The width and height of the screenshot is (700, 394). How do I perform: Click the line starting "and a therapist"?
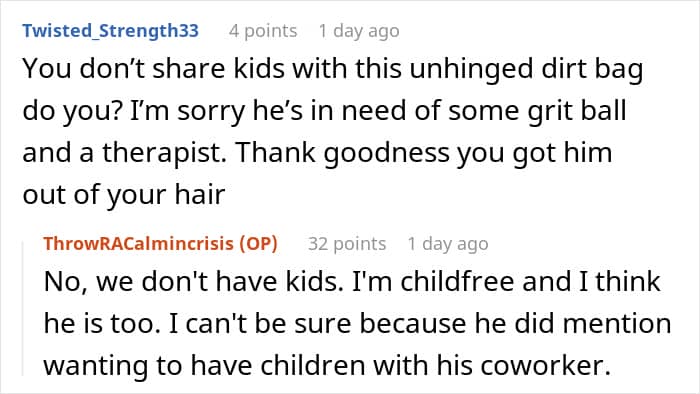(x=317, y=153)
